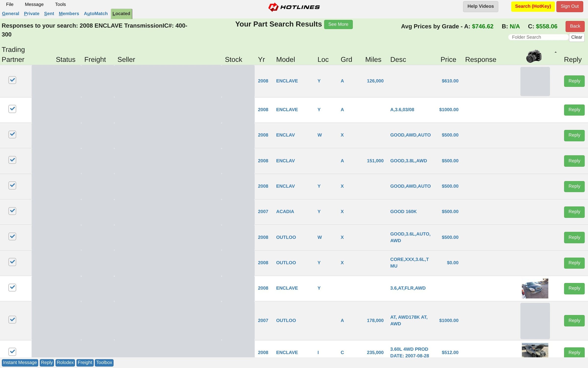The image size is (588, 368).
Task: Open the Message menu
Action: tap(34, 4)
